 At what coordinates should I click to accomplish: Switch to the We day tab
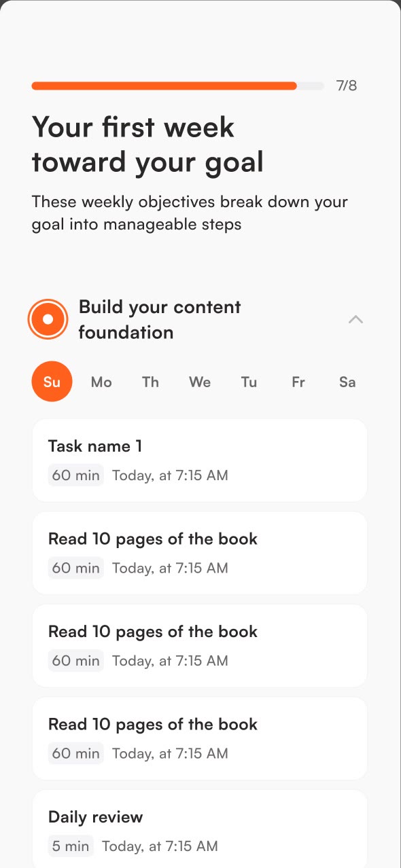click(200, 382)
